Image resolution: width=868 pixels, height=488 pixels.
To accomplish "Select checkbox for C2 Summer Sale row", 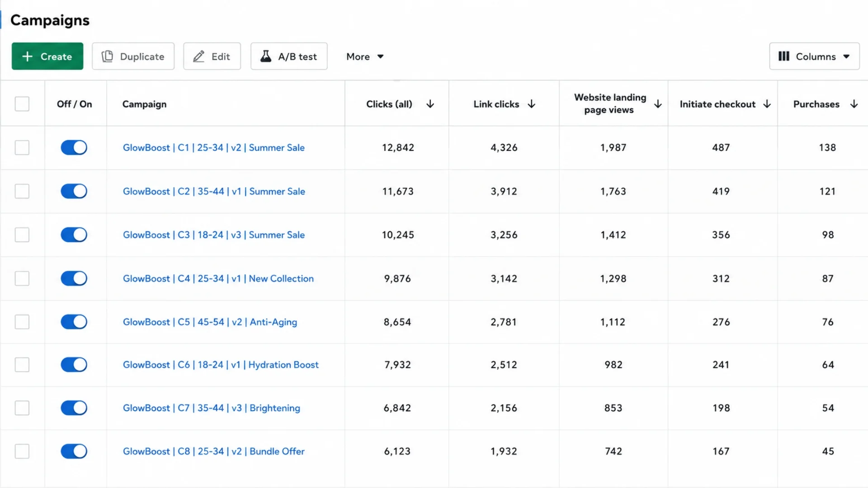I will [x=22, y=191].
